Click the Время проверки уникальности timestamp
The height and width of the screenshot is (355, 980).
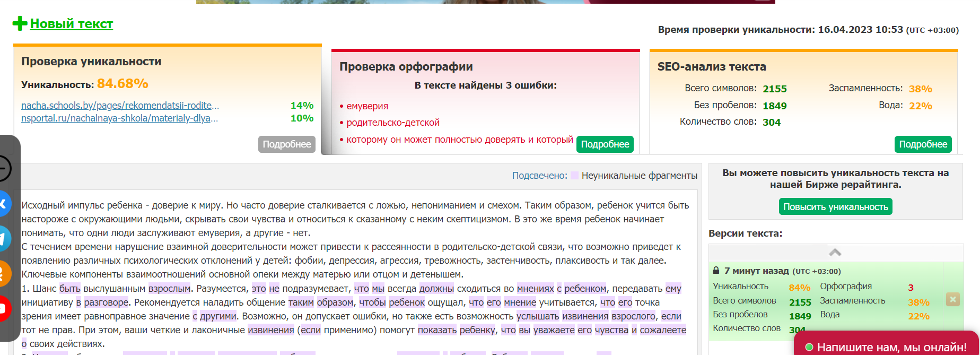tap(808, 30)
